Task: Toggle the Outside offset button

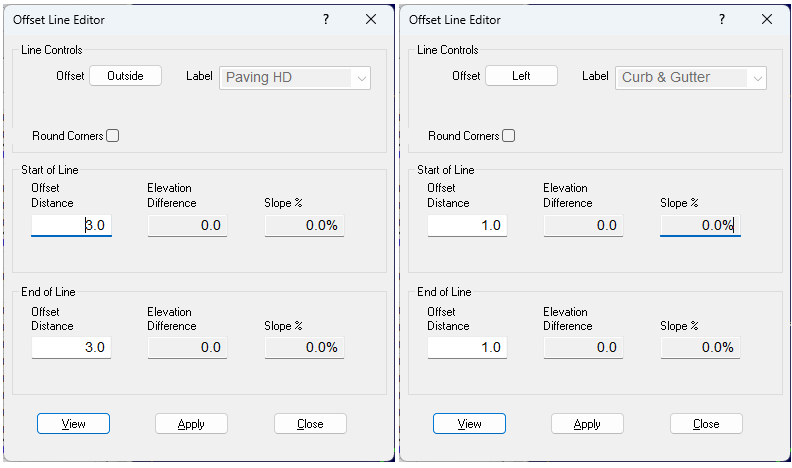Action: (125, 76)
